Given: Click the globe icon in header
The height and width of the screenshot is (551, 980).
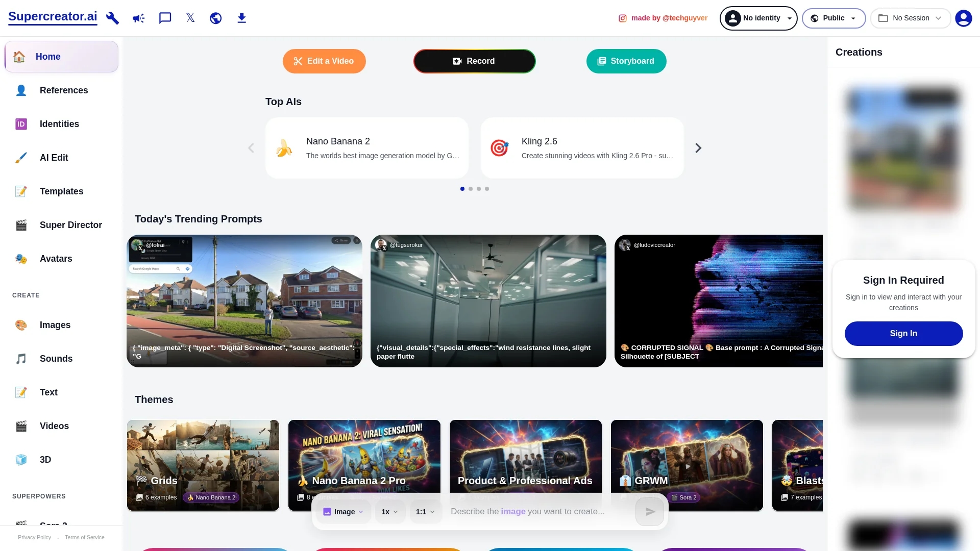Looking at the screenshot, I should pyautogui.click(x=216, y=18).
